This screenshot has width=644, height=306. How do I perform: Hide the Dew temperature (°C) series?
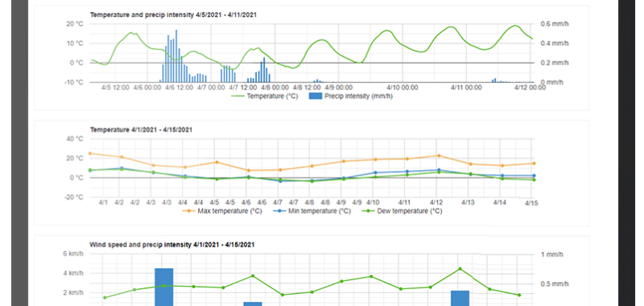point(402,211)
